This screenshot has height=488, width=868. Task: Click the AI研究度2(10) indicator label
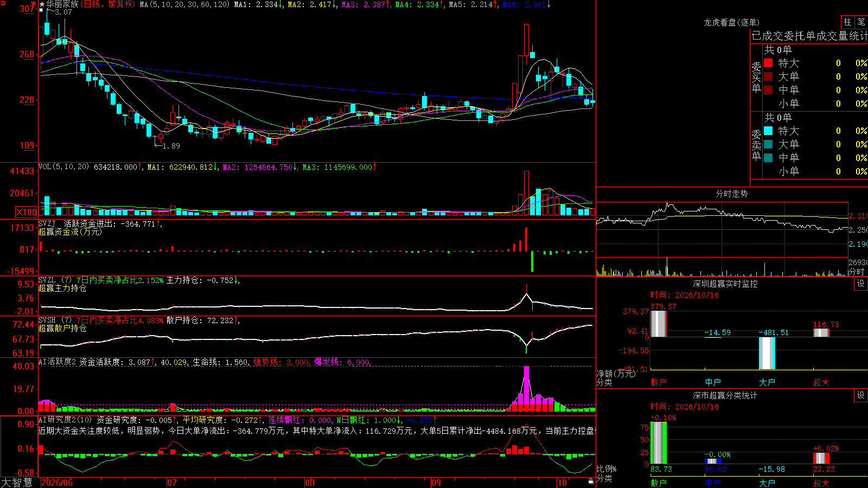click(x=66, y=420)
